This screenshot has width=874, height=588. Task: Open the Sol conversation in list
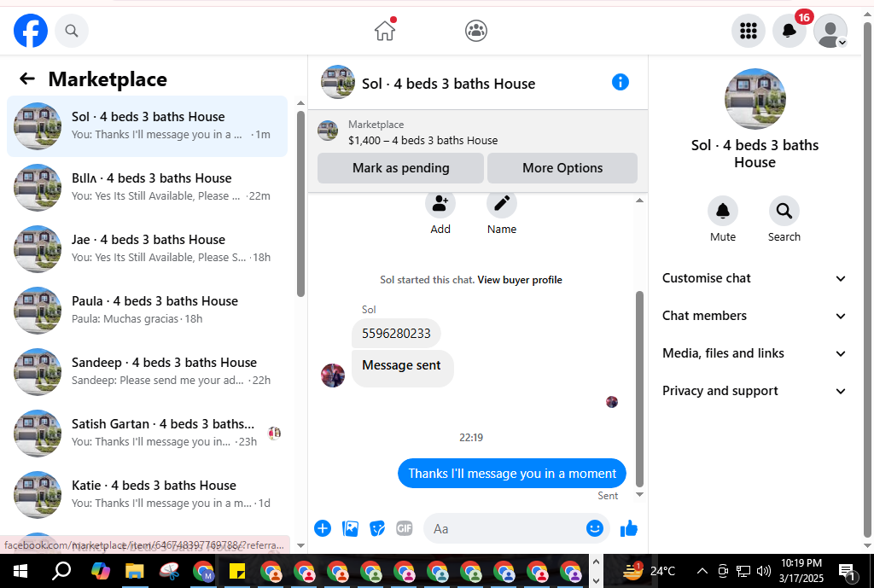pyautogui.click(x=147, y=126)
